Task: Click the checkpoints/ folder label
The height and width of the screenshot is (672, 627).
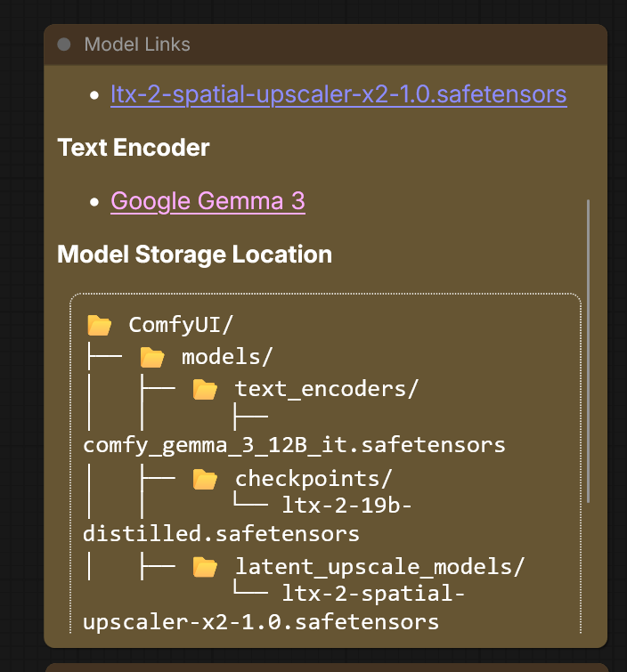Action: [x=313, y=479]
